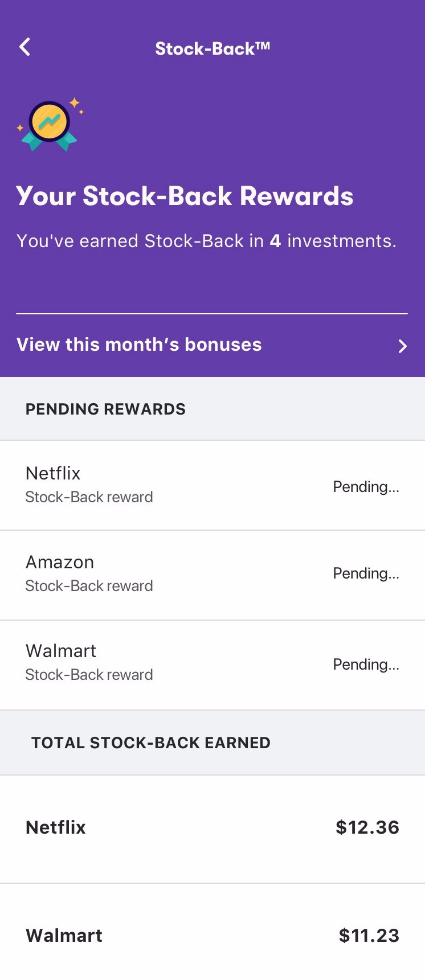Tap the Stock-Back medal badge icon
Image resolution: width=425 pixels, height=980 pixels.
[50, 124]
